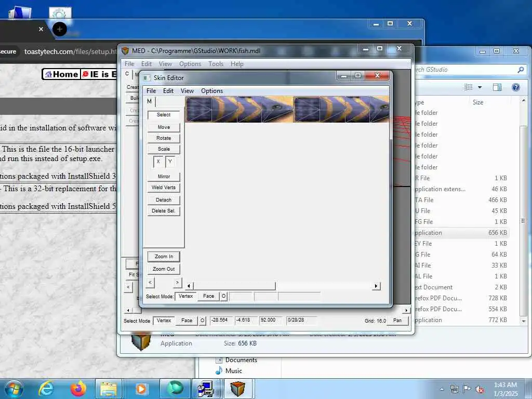
Task: Click the Mirror button
Action: (164, 177)
